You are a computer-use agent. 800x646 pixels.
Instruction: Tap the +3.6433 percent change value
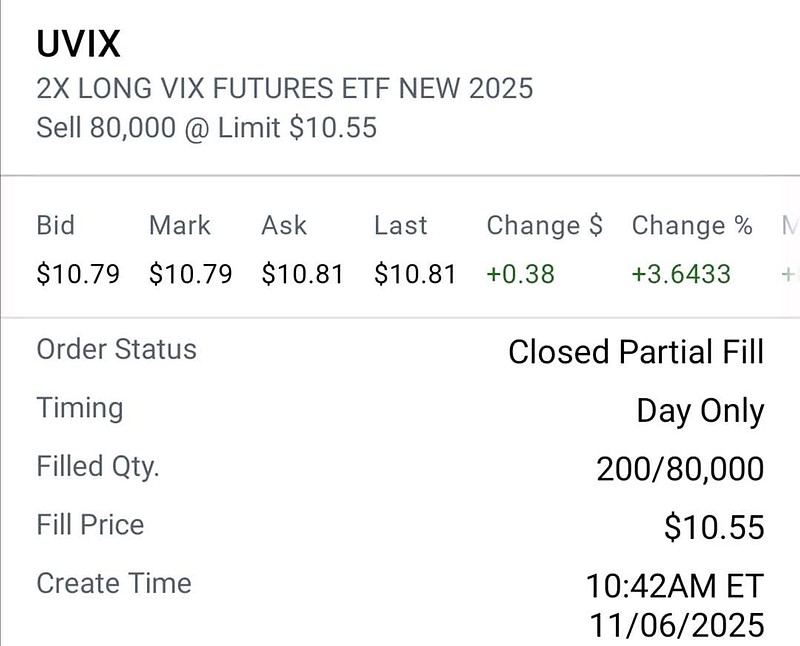pyautogui.click(x=681, y=273)
